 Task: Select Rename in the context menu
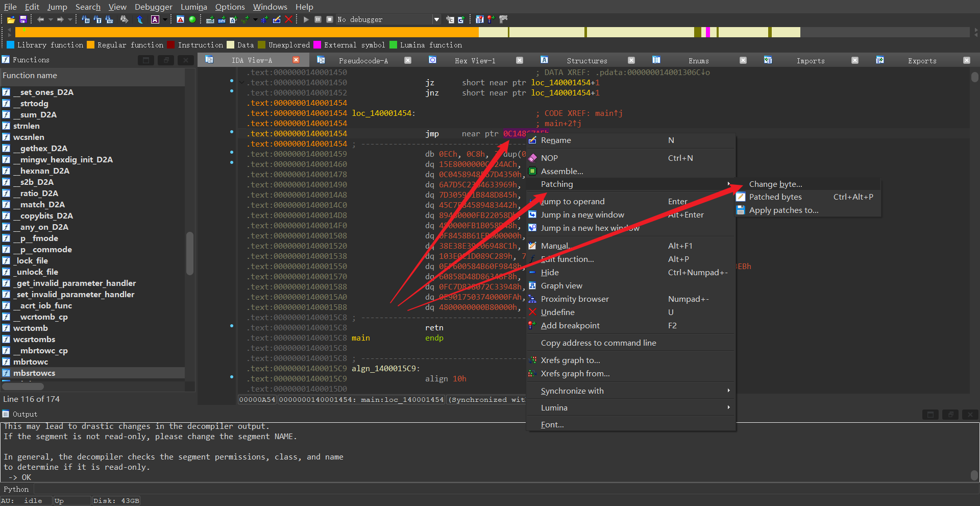(x=631, y=140)
